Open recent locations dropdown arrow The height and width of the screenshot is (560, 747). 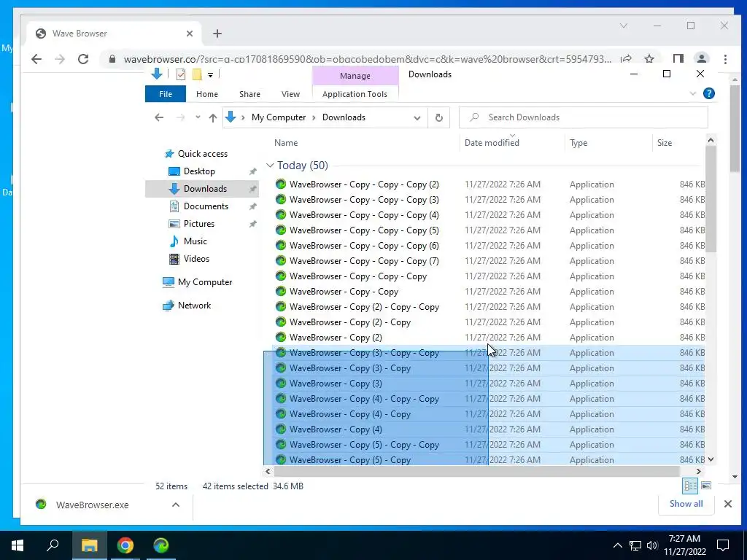[x=198, y=117]
